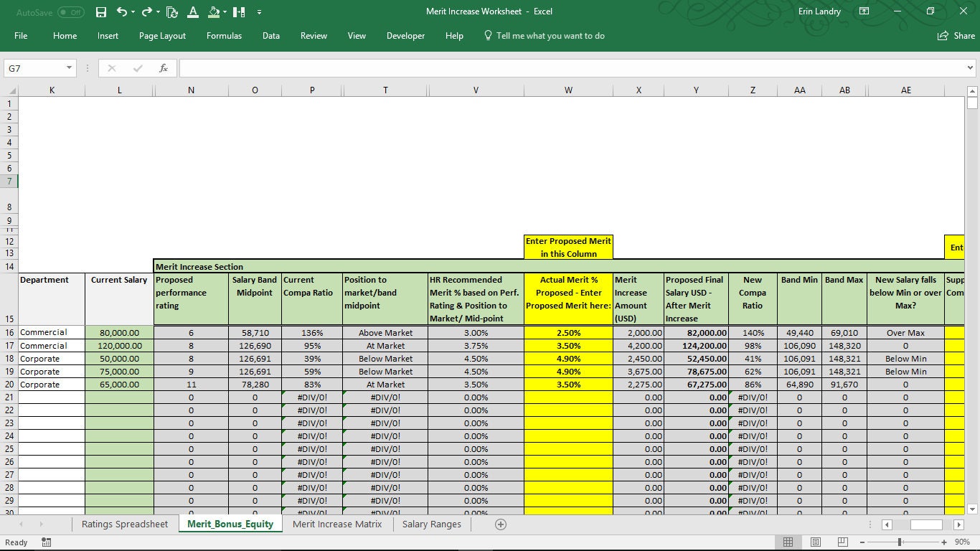The height and width of the screenshot is (551, 980).
Task: Open the Data ribbon tab
Action: pos(271,36)
